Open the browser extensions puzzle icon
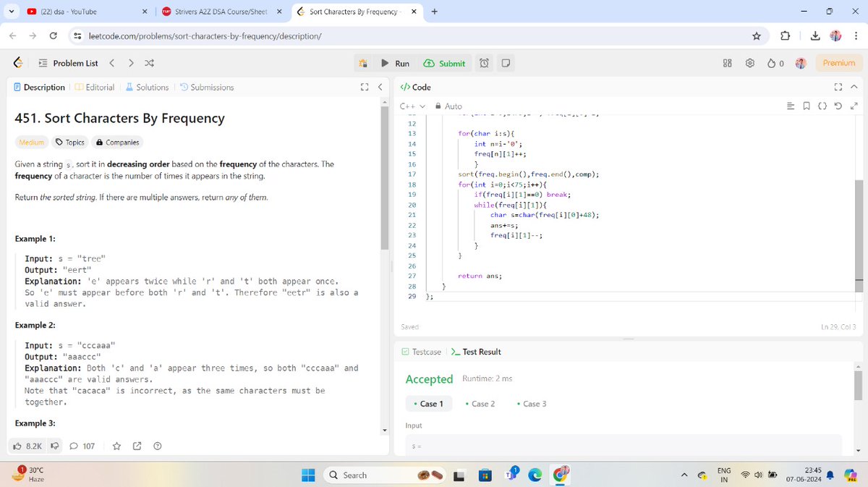Viewport: 868px width, 487px height. pos(786,35)
